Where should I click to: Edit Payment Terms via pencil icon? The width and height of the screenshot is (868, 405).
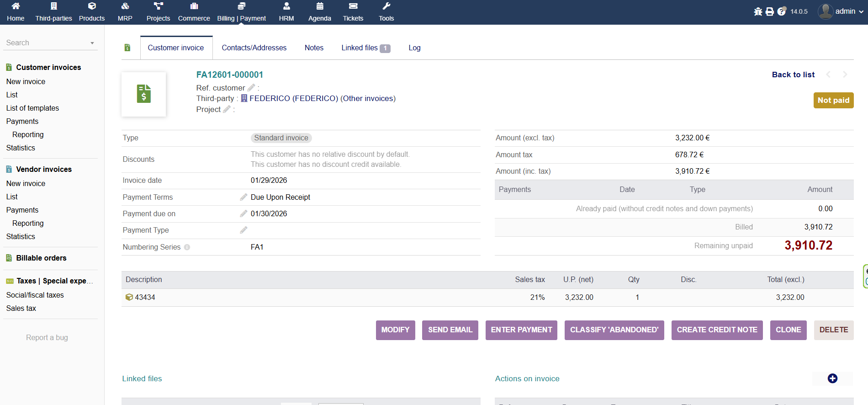[x=243, y=197]
